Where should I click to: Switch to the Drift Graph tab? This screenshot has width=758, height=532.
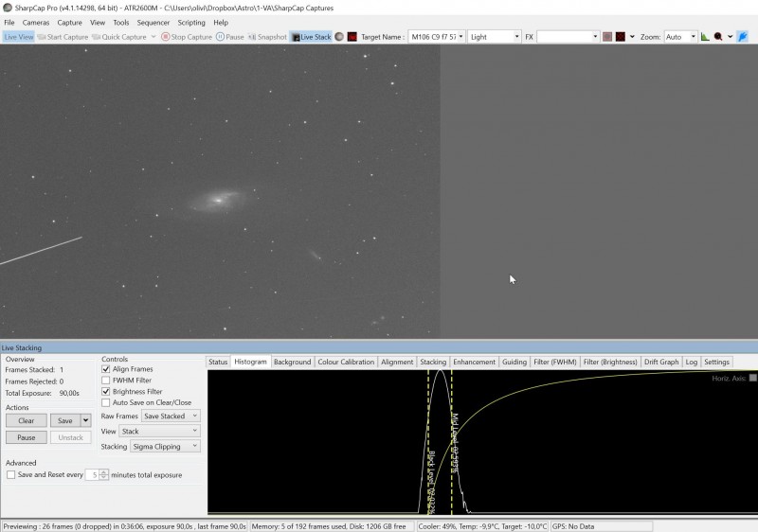(661, 362)
